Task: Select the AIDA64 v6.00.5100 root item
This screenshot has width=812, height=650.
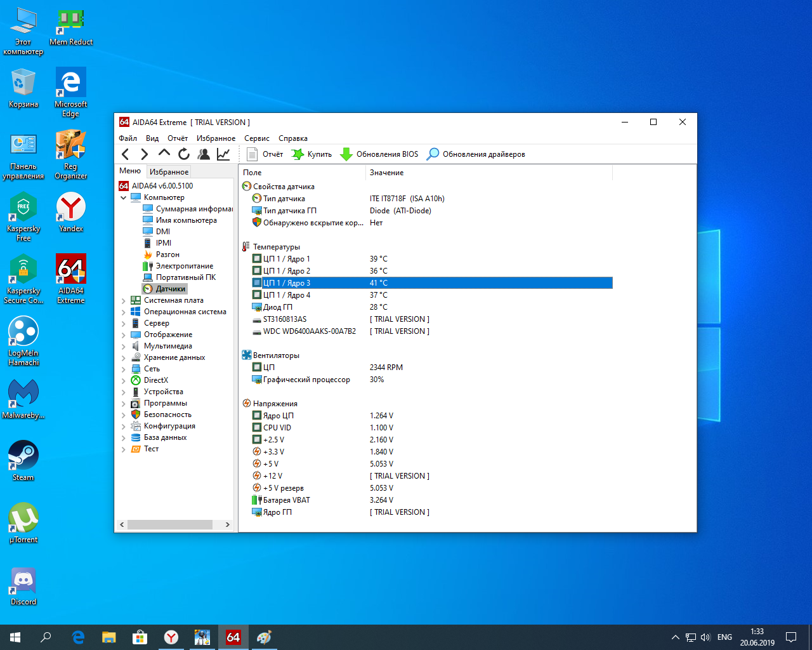Action: (x=156, y=186)
